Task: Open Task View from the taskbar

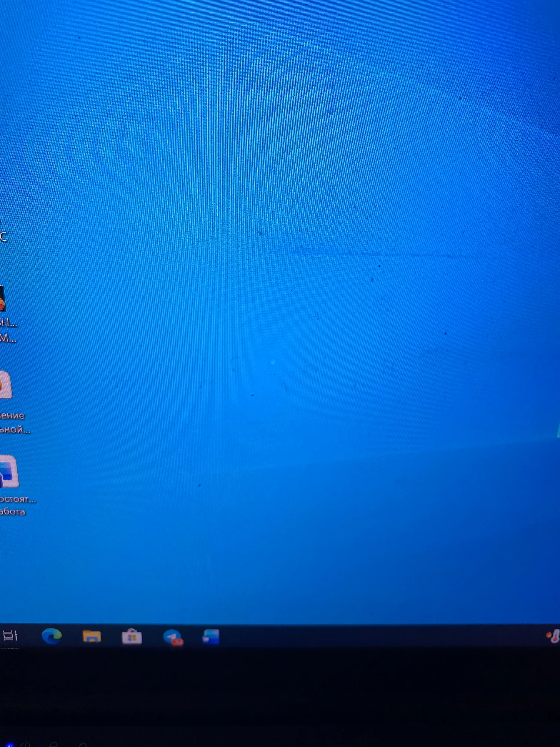Action: tap(9, 636)
